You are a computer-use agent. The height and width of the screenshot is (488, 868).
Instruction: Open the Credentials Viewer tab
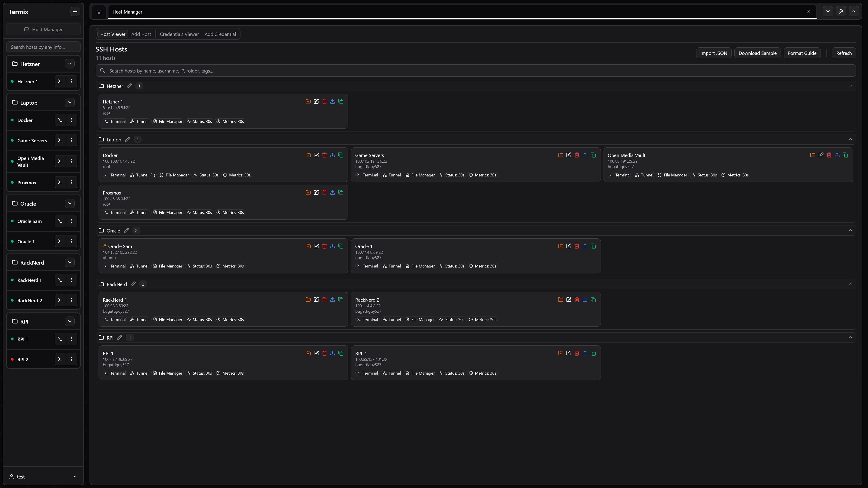click(179, 34)
